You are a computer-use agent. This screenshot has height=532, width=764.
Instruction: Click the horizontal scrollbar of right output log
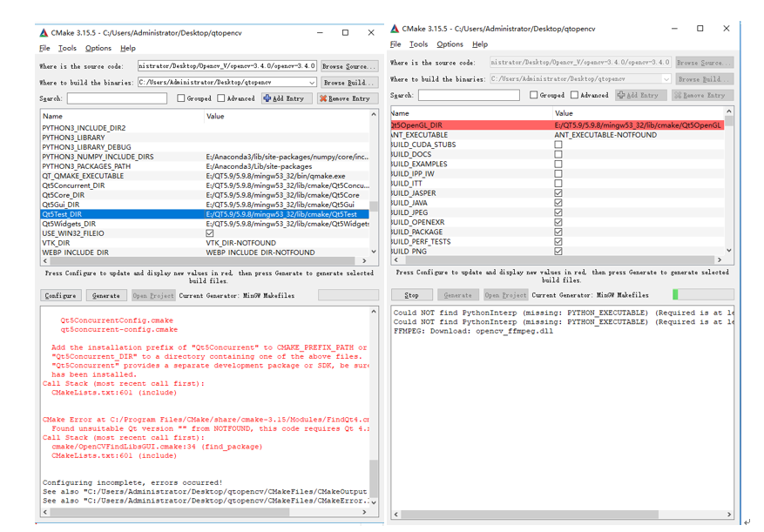530,514
